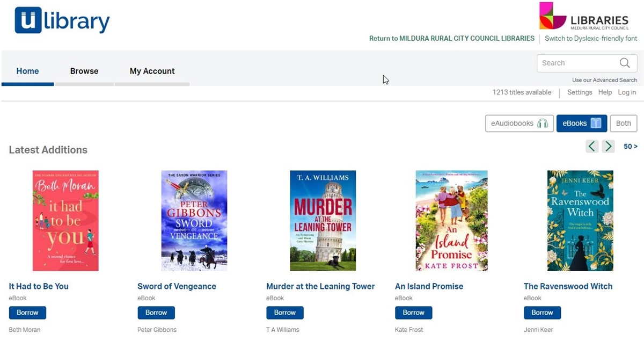Switch to the Home tab
This screenshot has width=644, height=348.
click(x=27, y=71)
